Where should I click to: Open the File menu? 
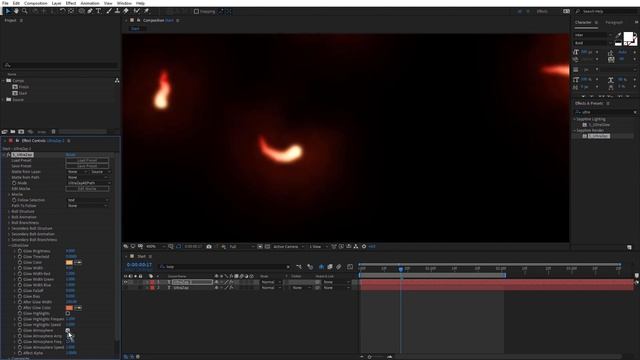tap(5, 3)
